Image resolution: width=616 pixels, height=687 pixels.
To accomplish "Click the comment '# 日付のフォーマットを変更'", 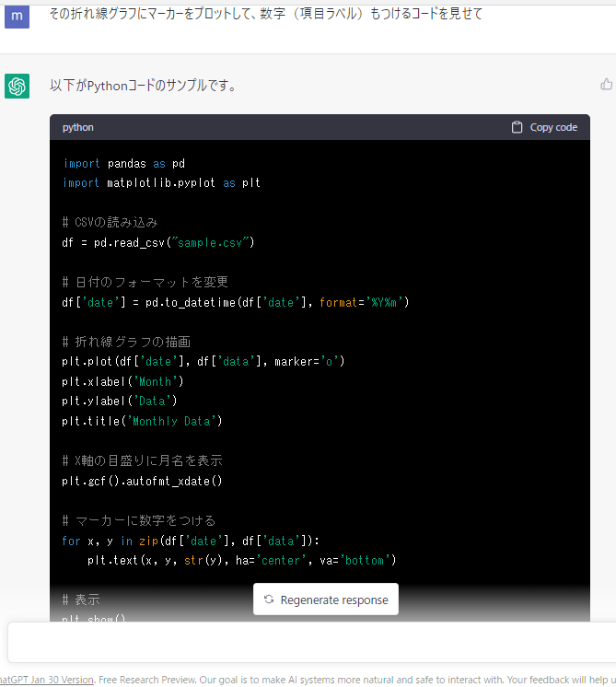I will point(145,282).
